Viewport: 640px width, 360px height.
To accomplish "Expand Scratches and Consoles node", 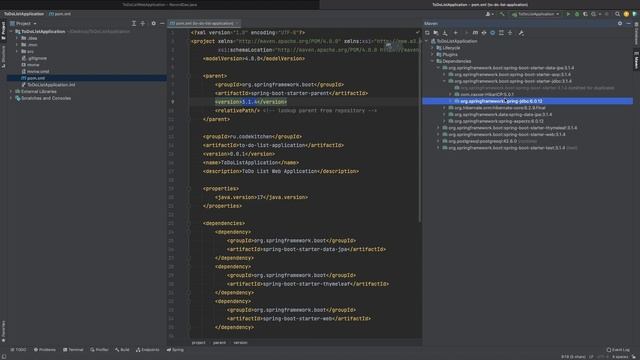I will point(11,98).
